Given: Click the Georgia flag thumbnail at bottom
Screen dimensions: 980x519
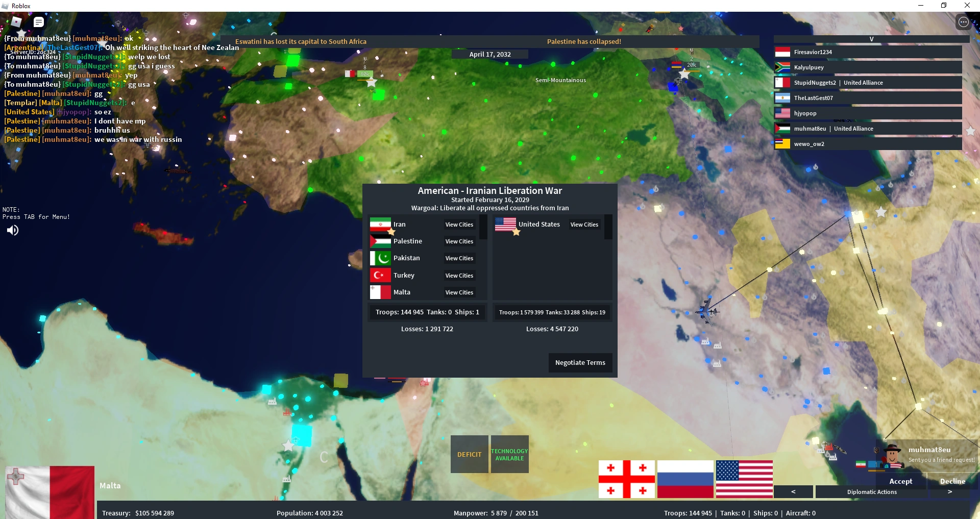Looking at the screenshot, I should pos(626,479).
